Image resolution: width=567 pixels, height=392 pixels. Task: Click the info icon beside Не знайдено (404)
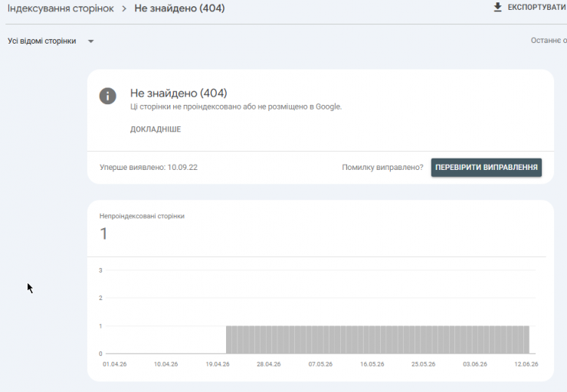tap(108, 96)
